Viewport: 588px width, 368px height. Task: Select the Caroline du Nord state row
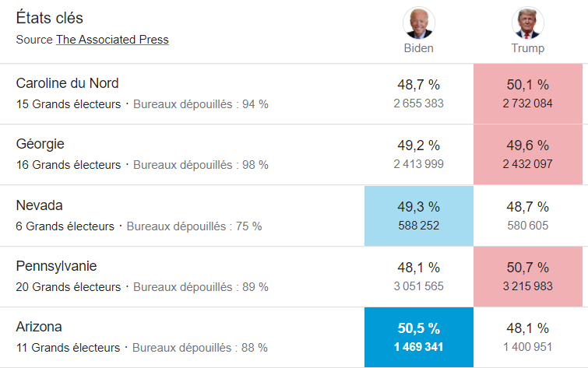(67, 83)
